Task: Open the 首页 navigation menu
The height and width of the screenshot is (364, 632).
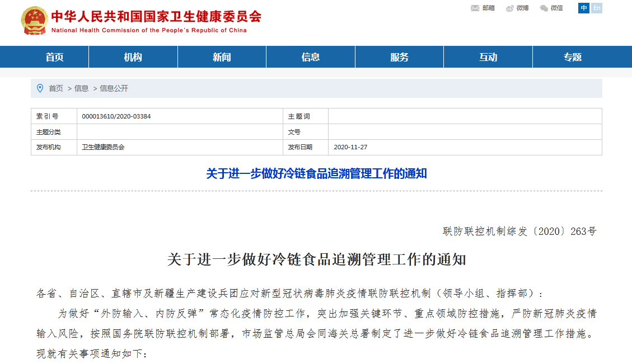Action: click(54, 57)
